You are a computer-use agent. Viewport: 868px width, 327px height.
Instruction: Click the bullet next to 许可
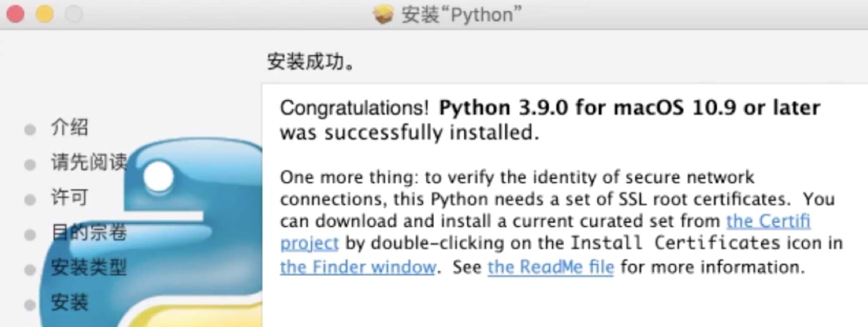30,200
